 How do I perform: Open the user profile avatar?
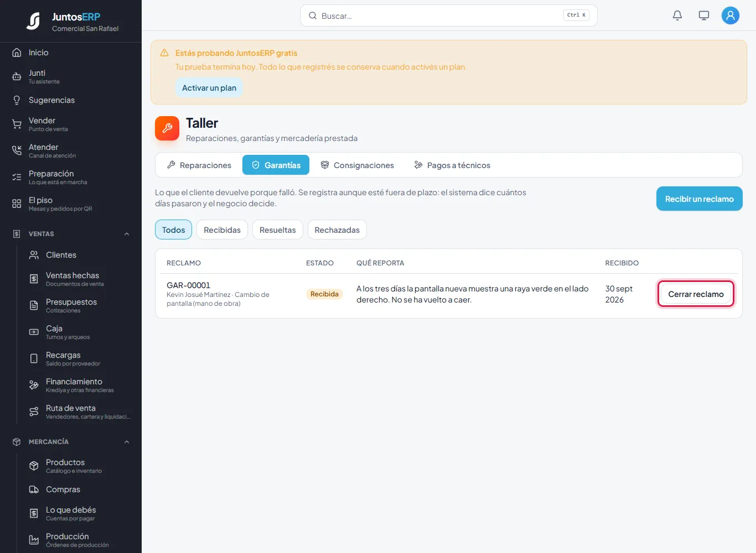731,15
